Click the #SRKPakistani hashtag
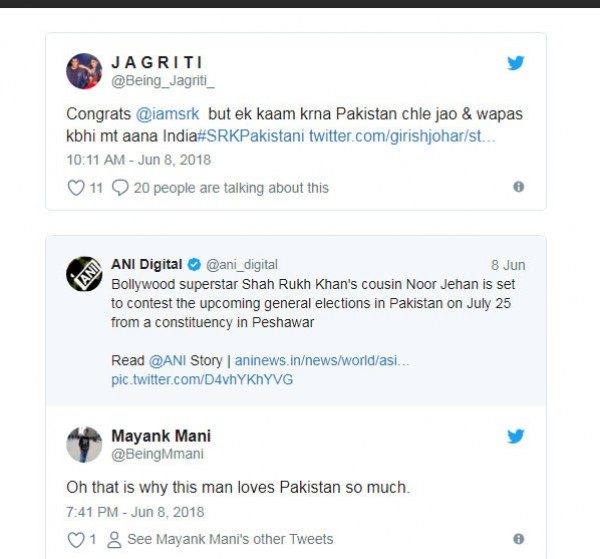 [258, 135]
